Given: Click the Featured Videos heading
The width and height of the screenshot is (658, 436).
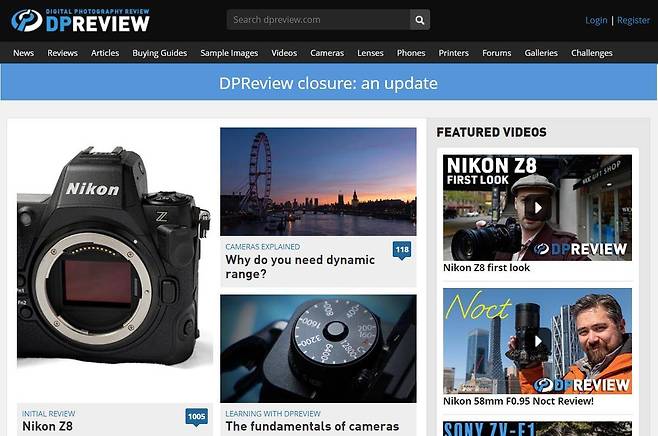Looking at the screenshot, I should (x=491, y=132).
